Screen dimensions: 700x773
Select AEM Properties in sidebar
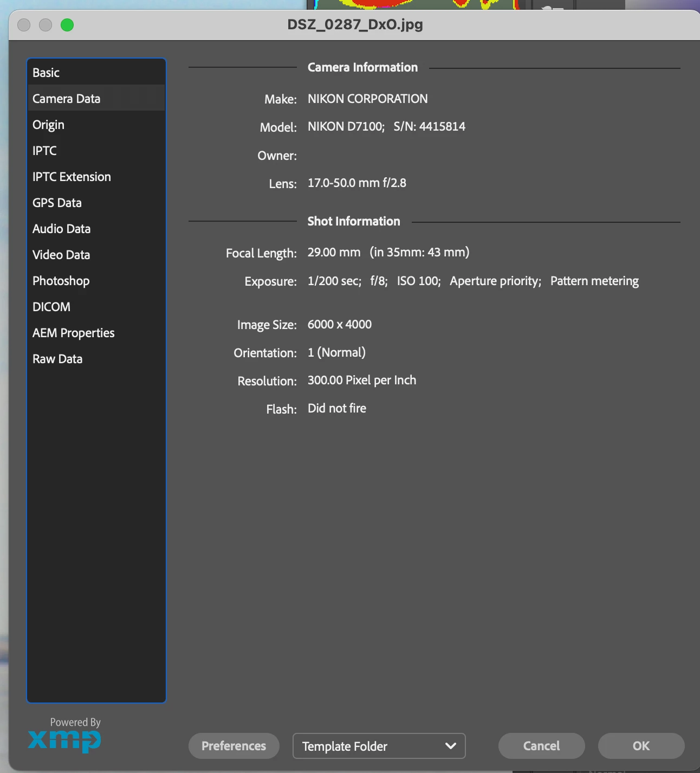click(x=96, y=332)
